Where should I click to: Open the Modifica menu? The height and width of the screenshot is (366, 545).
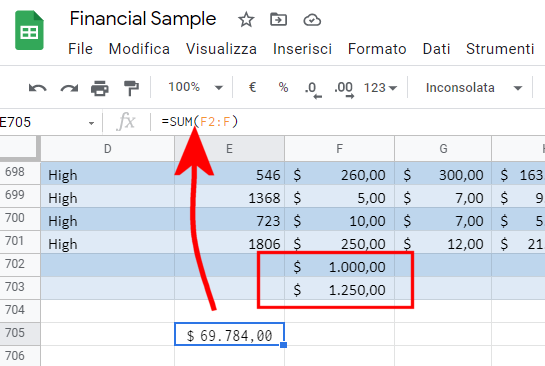139,49
